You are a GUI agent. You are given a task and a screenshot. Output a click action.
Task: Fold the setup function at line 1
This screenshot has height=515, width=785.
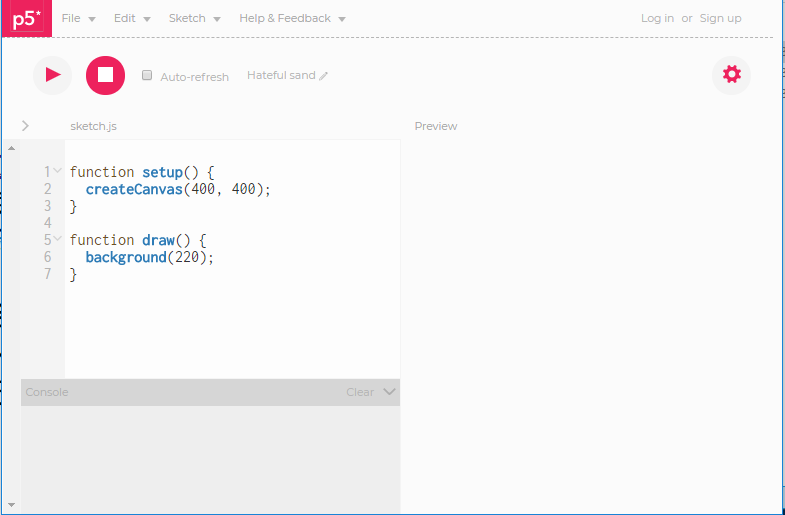pyautogui.click(x=58, y=171)
